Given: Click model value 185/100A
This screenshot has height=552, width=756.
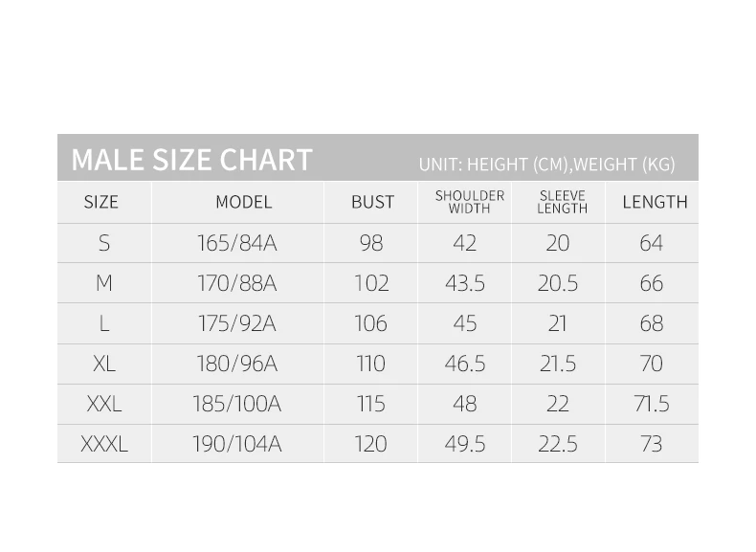Looking at the screenshot, I should point(236,404).
